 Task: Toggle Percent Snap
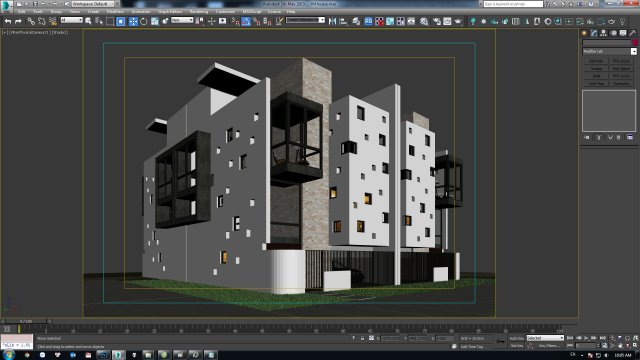[256, 21]
